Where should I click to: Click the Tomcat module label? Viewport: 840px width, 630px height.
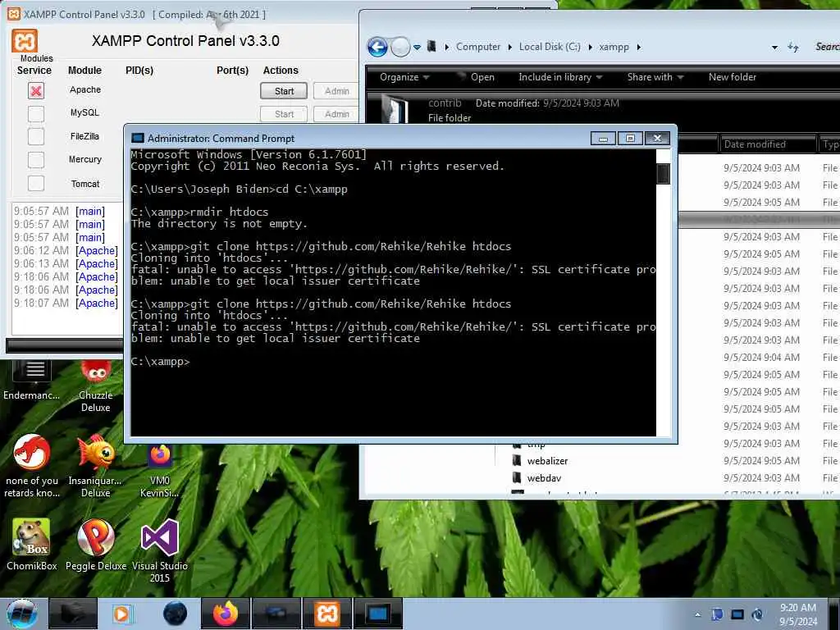coord(85,184)
